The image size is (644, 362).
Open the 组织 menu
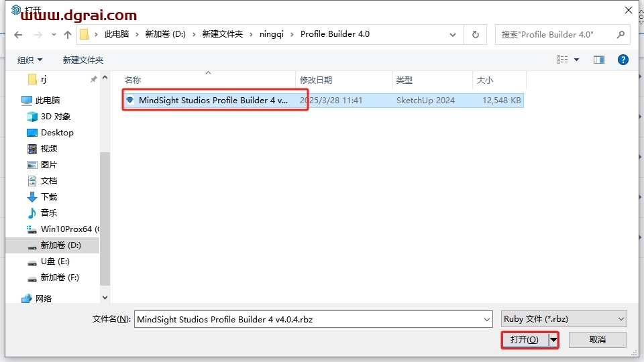(30, 60)
